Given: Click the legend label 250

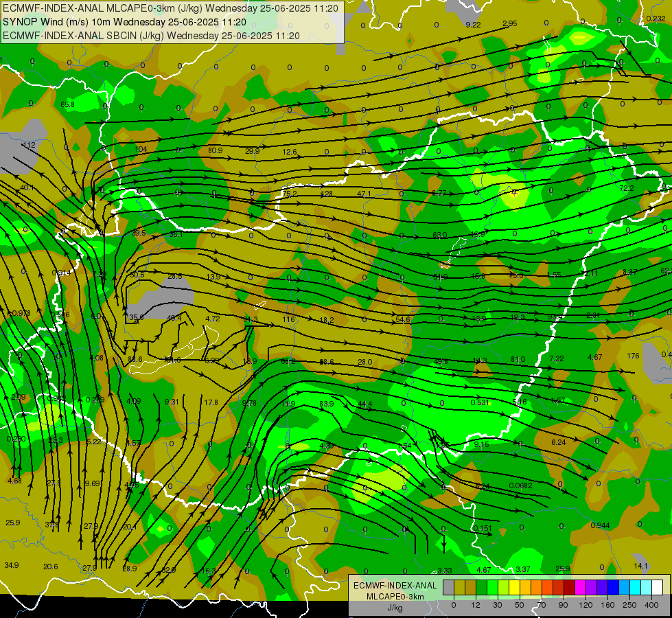Looking at the screenshot, I should coord(629,605).
